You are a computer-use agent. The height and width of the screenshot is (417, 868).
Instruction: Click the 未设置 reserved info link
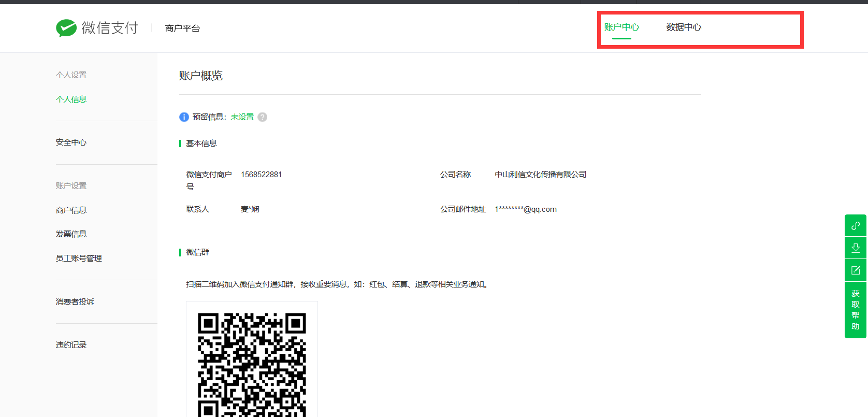[242, 117]
